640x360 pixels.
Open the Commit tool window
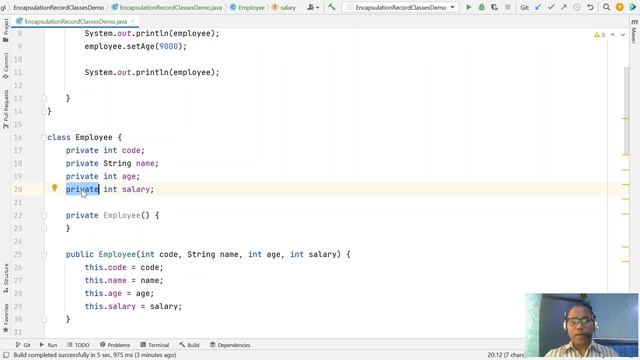pyautogui.click(x=5, y=65)
